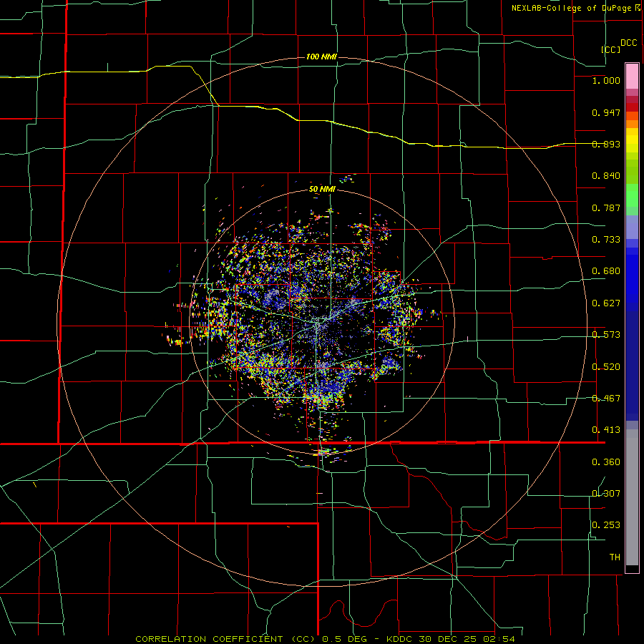This screenshot has height=644, width=644.
Task: Pick the pink segment of the color bar
Action: tap(632, 76)
